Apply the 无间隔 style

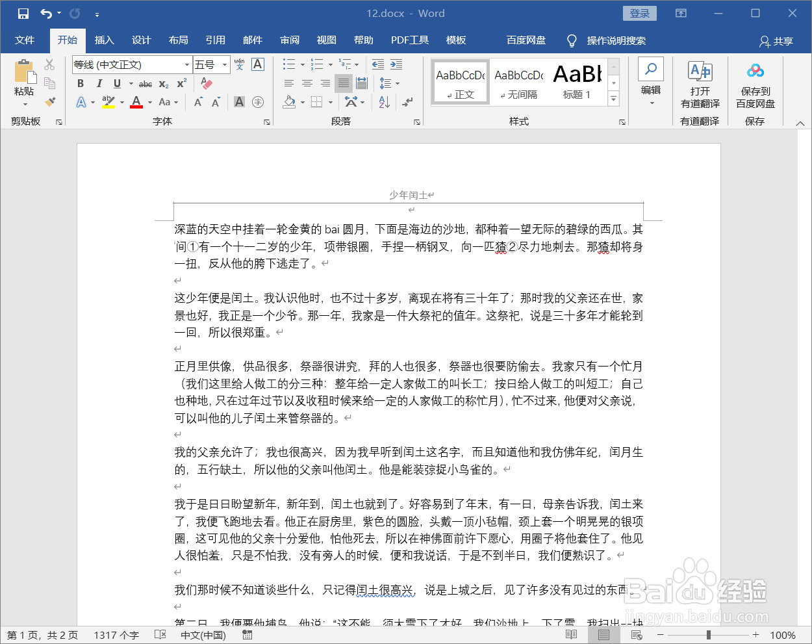[x=519, y=83]
